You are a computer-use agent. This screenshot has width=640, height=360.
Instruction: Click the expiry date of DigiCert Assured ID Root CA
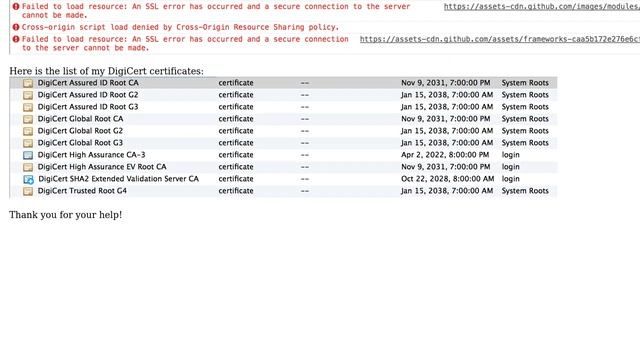tap(445, 83)
